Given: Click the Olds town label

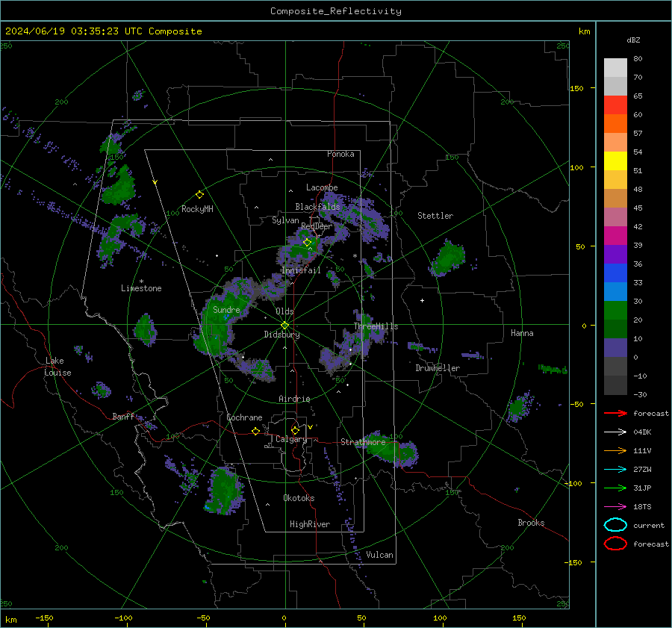Looking at the screenshot, I should click(x=284, y=311).
